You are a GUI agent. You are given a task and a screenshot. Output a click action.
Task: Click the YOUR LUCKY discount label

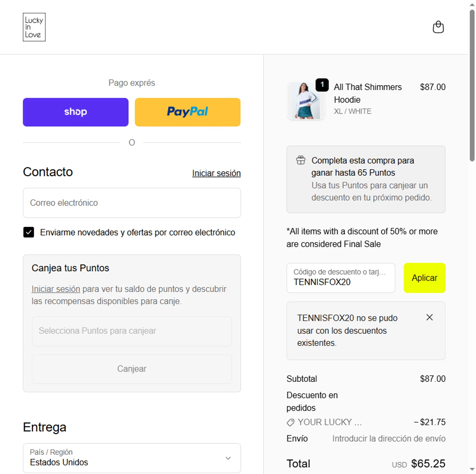[x=329, y=422]
